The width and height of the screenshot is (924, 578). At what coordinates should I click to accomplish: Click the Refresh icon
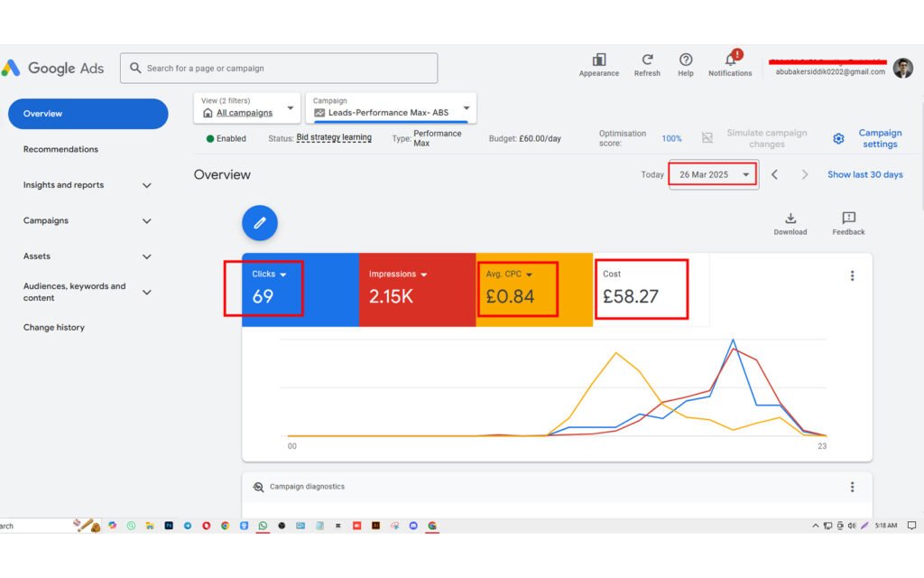click(x=647, y=60)
